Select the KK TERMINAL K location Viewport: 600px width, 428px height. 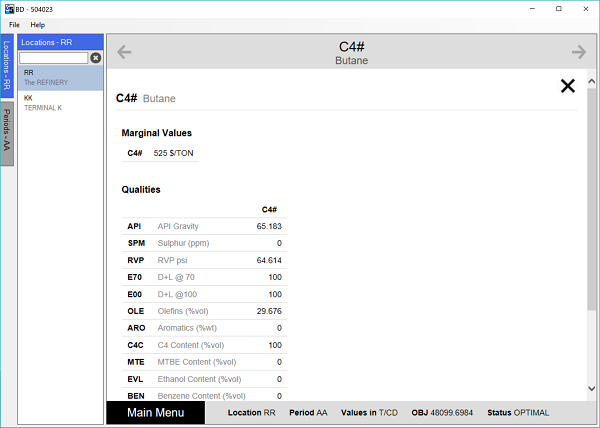pos(60,102)
